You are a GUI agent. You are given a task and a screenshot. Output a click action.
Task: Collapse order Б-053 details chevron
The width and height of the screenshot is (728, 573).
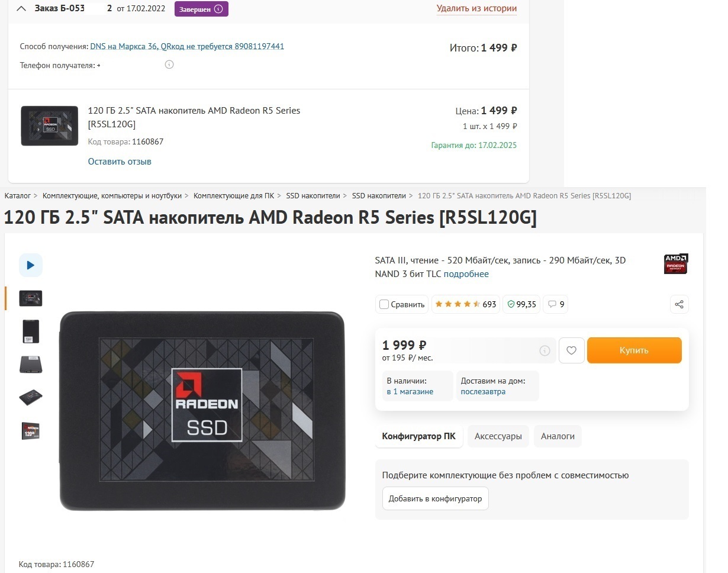[x=21, y=9]
